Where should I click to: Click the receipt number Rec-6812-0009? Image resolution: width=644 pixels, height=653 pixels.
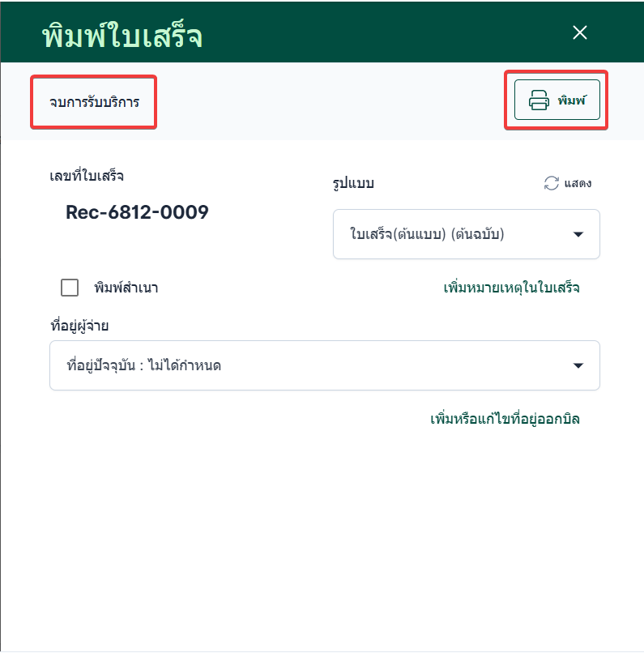pyautogui.click(x=137, y=212)
